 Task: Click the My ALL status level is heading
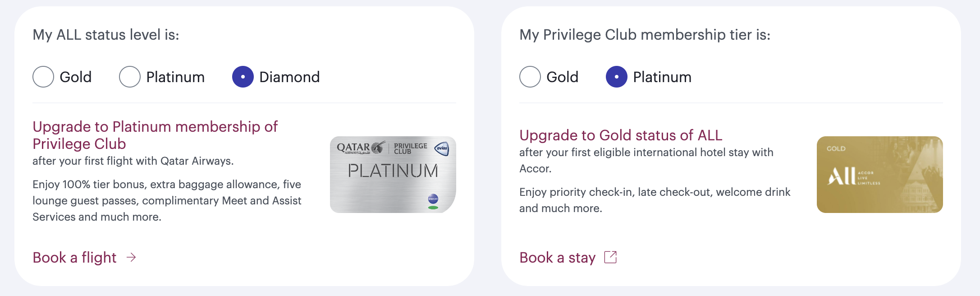tap(106, 35)
